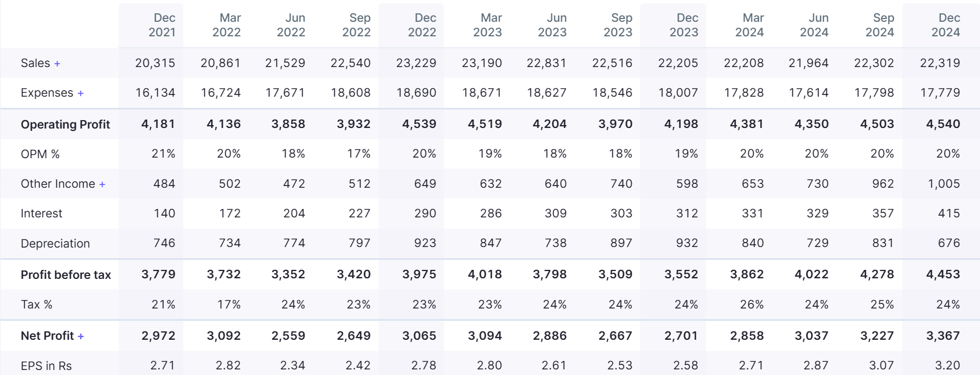Expand Other Income details
Image resolution: width=980 pixels, height=375 pixels.
coord(102,184)
